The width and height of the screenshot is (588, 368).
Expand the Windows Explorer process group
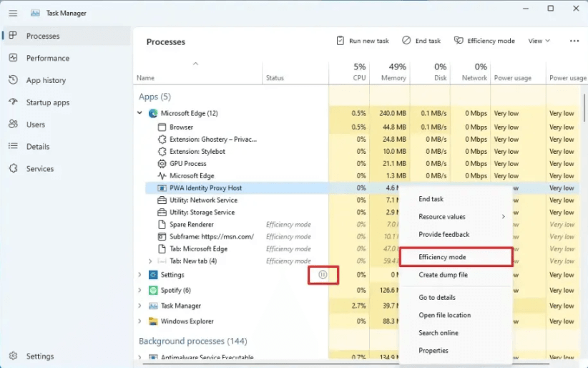[x=140, y=321]
